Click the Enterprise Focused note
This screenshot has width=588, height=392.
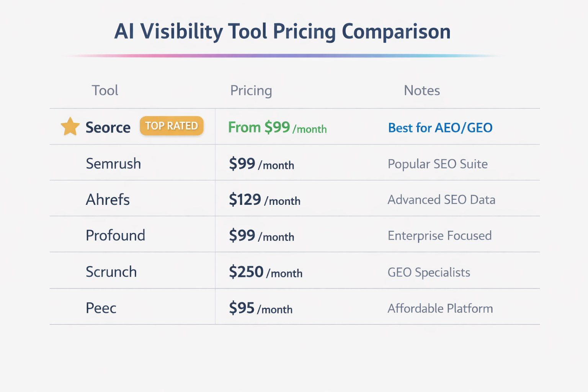click(x=439, y=235)
